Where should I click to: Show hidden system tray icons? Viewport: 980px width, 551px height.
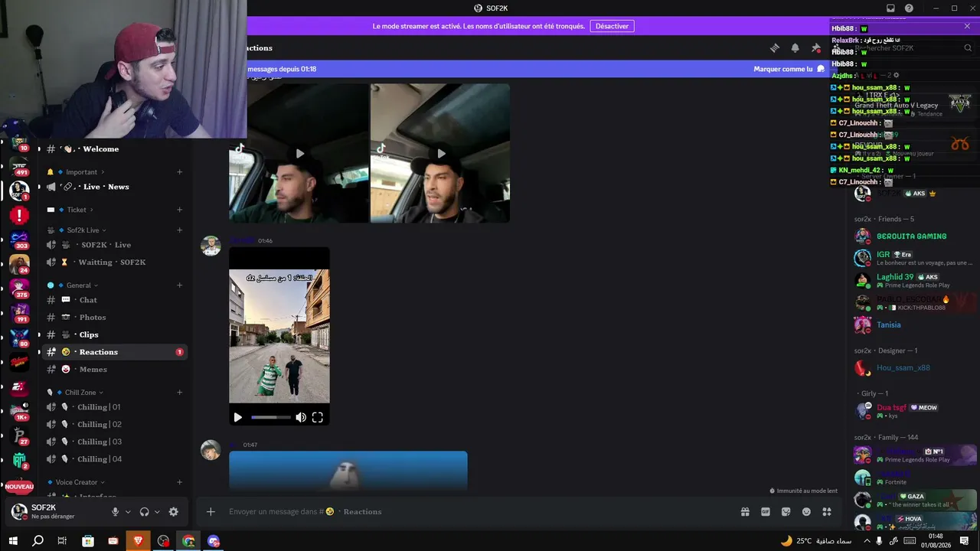click(x=867, y=541)
